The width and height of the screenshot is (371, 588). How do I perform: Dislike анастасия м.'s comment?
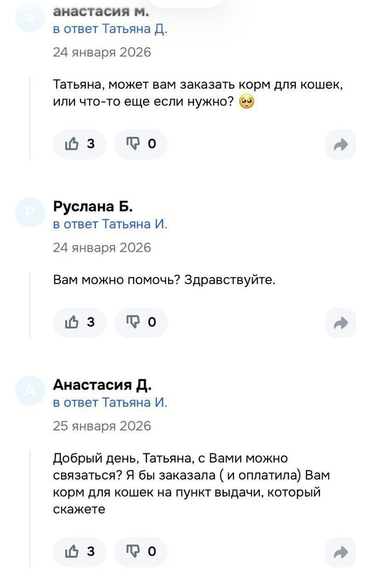pos(141,144)
